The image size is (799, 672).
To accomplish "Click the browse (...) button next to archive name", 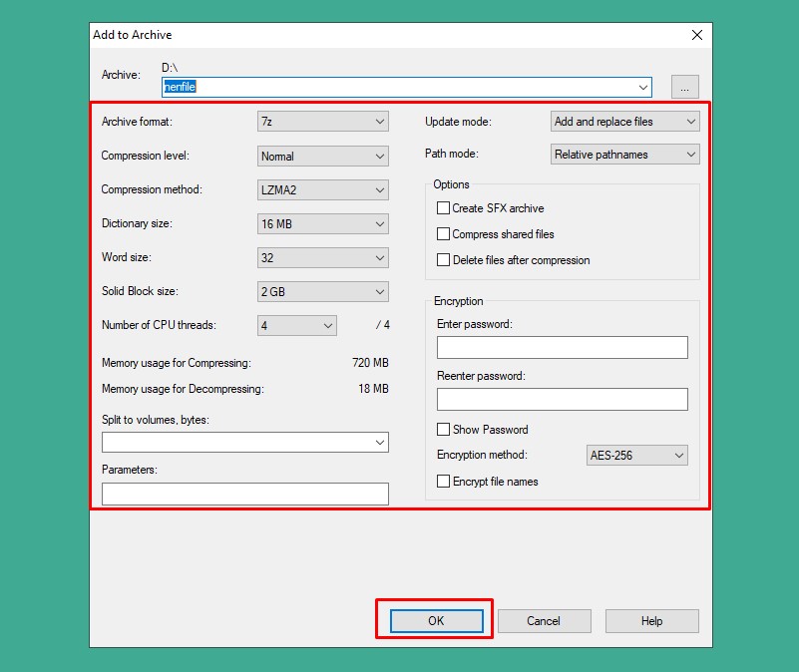I will (684, 88).
